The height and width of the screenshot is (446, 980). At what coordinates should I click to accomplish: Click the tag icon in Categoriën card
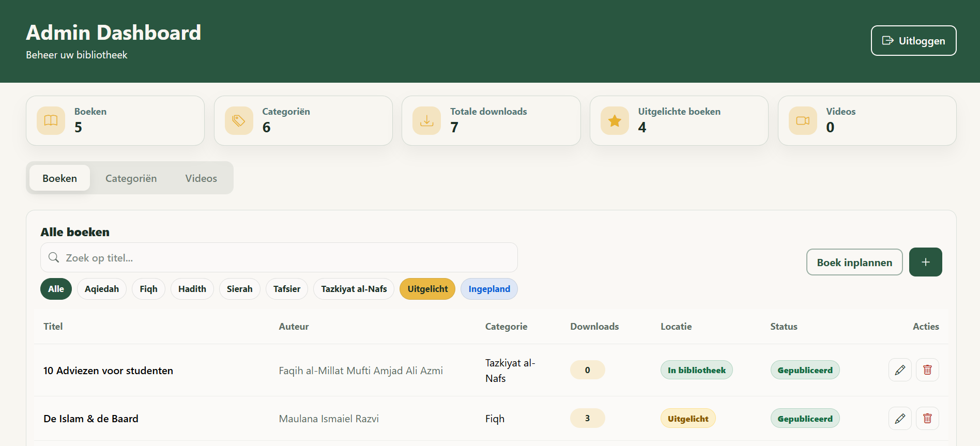coord(239,120)
